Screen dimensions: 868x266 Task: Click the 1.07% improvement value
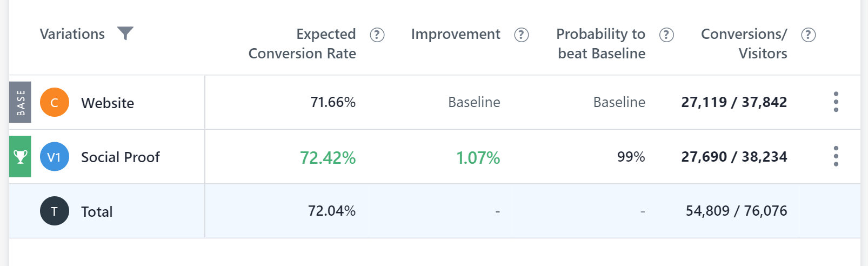(478, 158)
